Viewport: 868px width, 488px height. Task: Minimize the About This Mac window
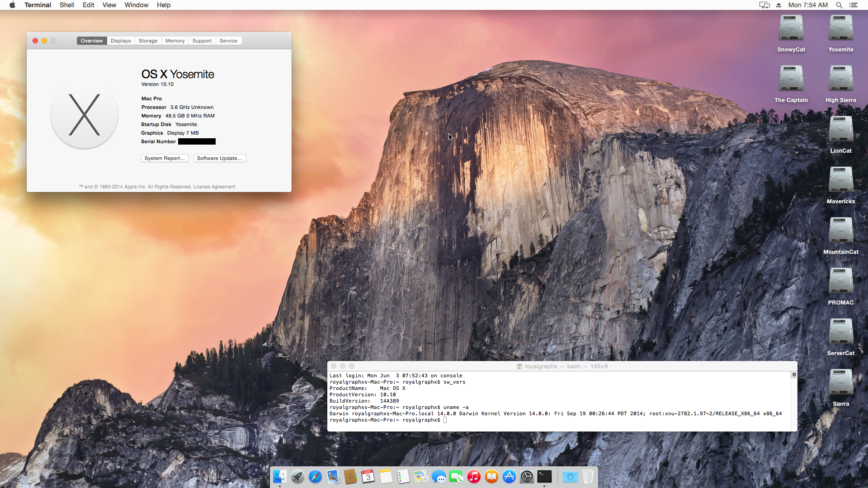(x=44, y=41)
